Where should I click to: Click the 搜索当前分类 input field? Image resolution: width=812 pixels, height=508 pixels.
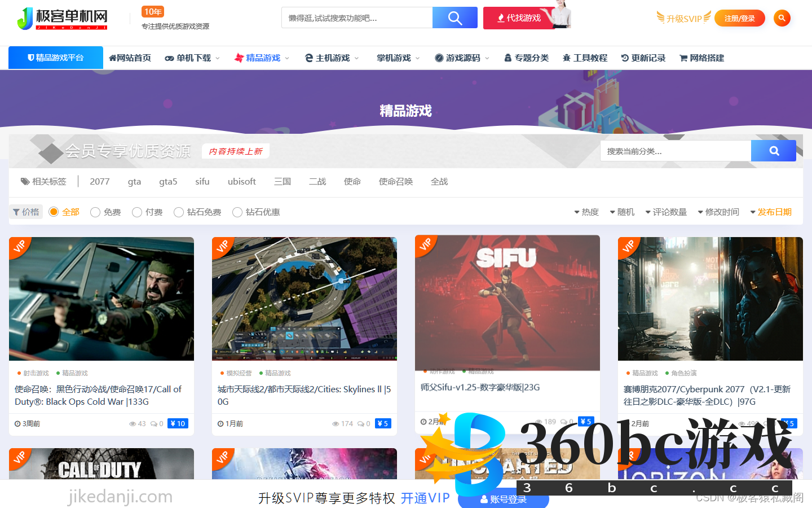tap(676, 151)
